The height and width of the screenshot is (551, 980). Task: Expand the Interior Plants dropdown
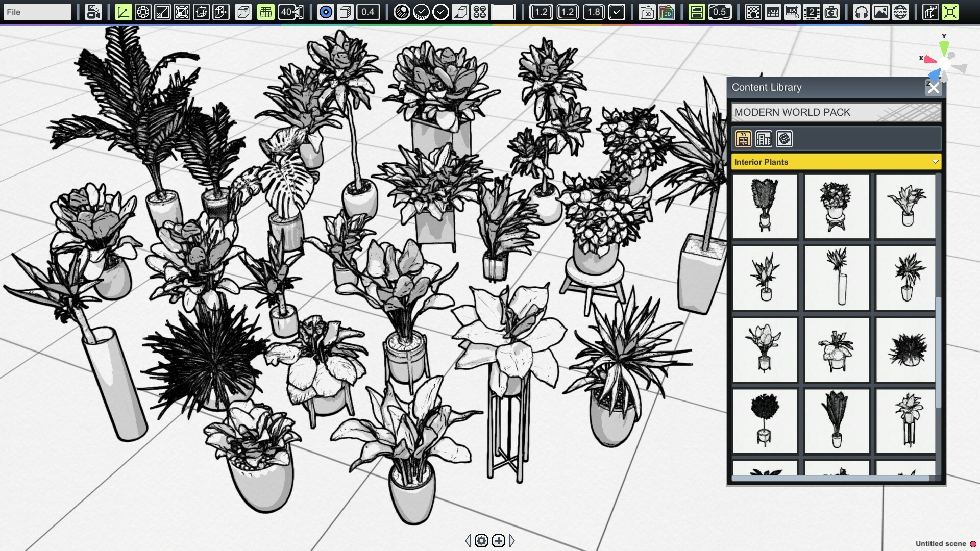pos(936,162)
